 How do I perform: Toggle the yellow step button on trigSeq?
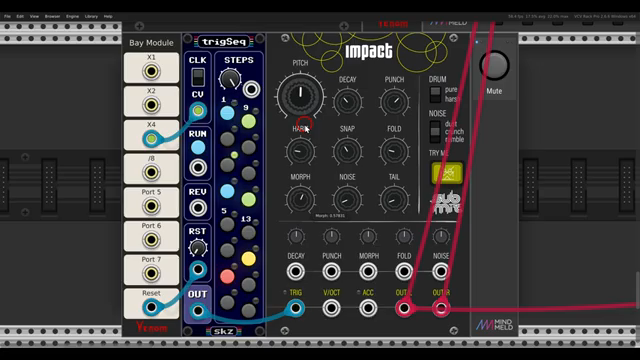point(249,258)
